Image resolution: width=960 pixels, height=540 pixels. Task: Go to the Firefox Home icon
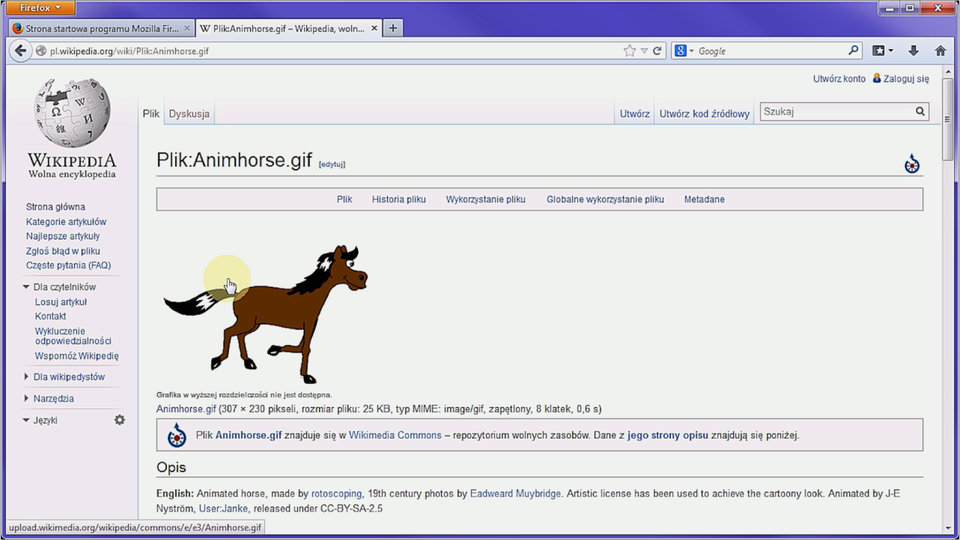pyautogui.click(x=940, y=51)
